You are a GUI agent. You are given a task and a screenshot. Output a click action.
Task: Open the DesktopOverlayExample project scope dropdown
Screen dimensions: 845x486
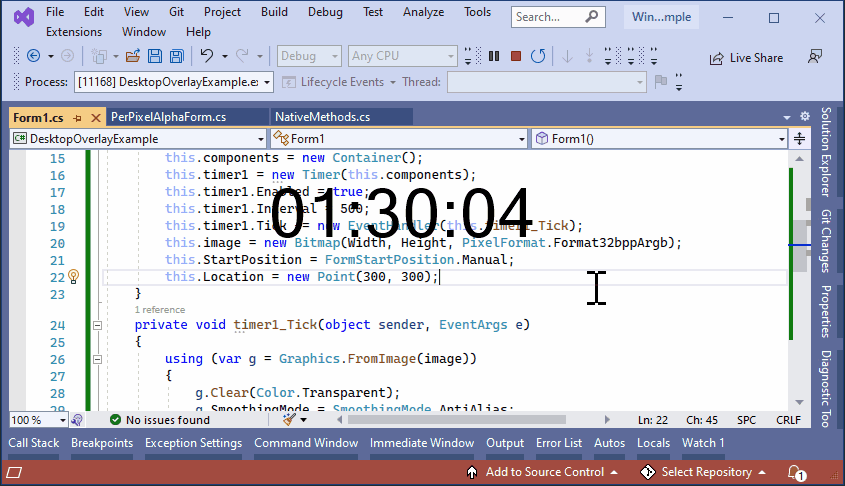pos(138,138)
